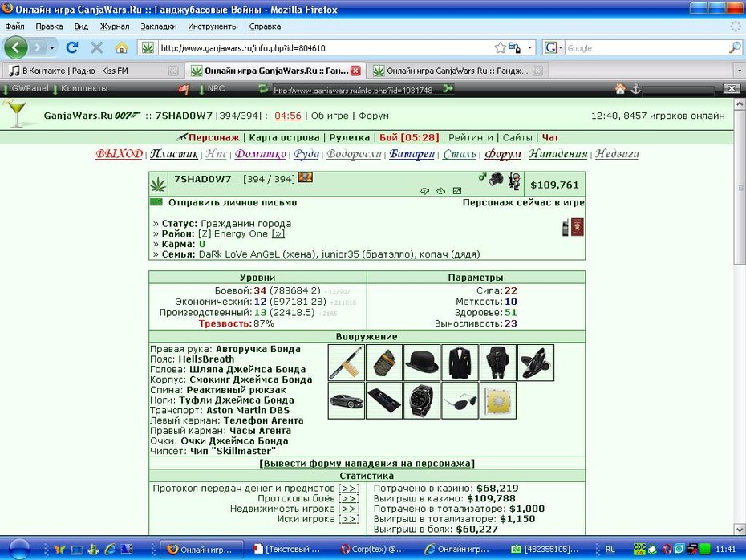
Task: Click the passport icon in status block
Action: point(577,227)
